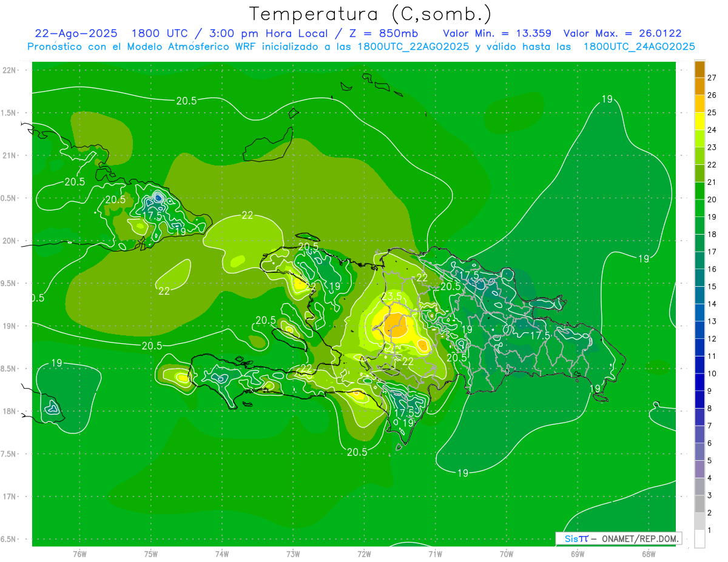Viewport: 728px width, 562px height.
Task: Click the '9' label on color scale
Action: (710, 391)
